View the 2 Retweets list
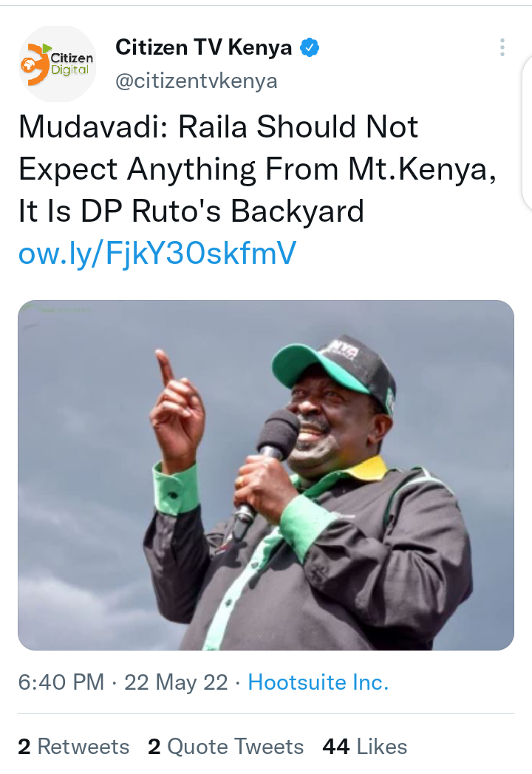The width and height of the screenshot is (532, 774). 74,747
